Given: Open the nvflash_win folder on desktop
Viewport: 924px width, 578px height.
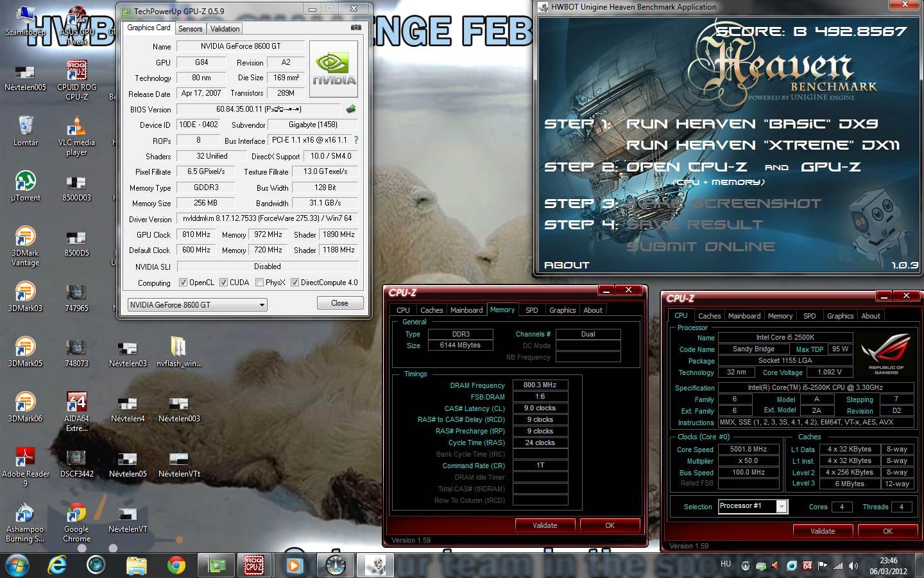Looking at the screenshot, I should (x=179, y=352).
